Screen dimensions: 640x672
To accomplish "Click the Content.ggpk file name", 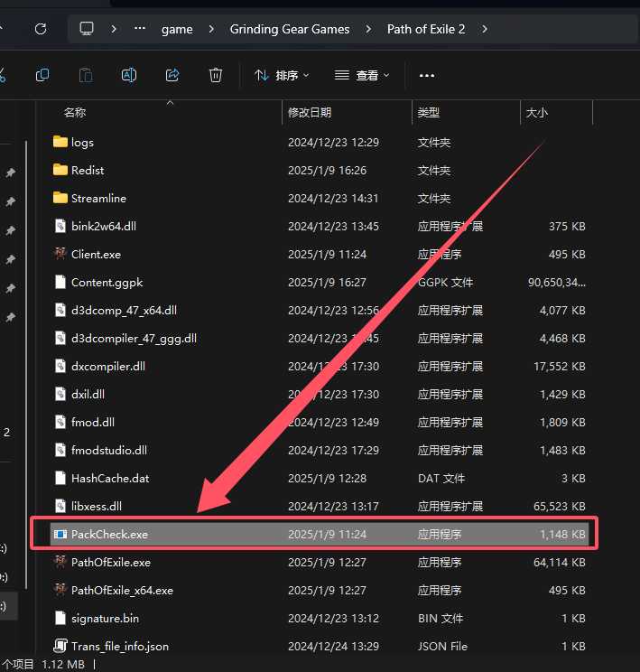I will (107, 283).
